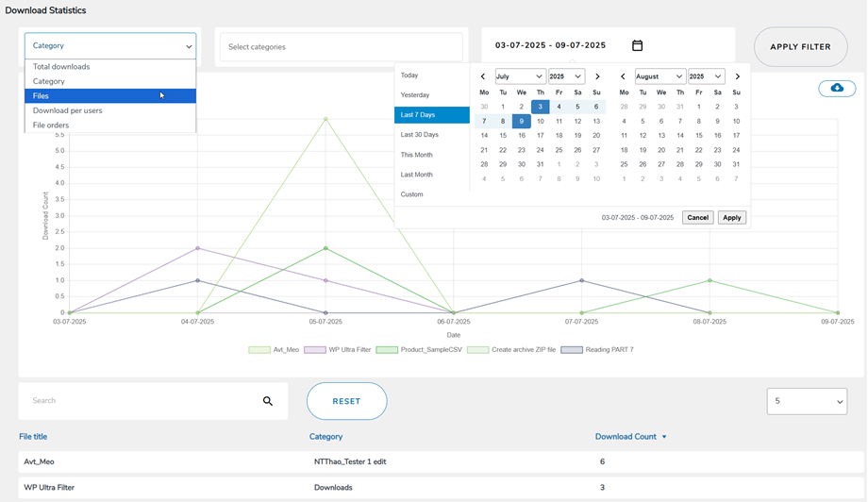Go to next month in right calendar
The height and width of the screenshot is (502, 868).
pos(737,76)
